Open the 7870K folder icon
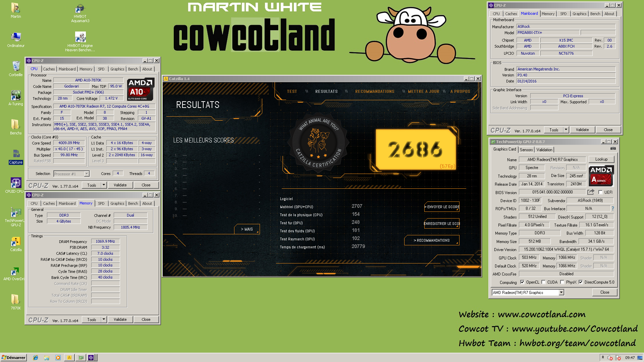This screenshot has height=362, width=644. coord(15,302)
